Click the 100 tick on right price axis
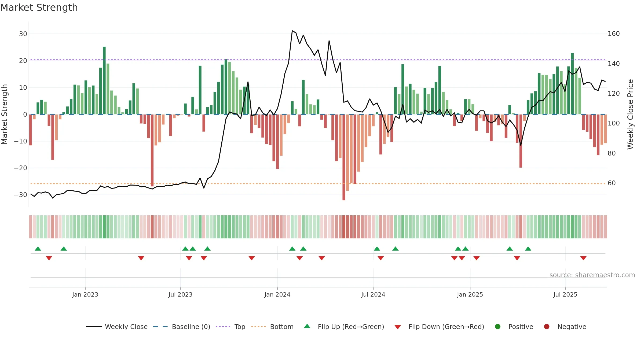This screenshot has width=644, height=362. click(614, 123)
